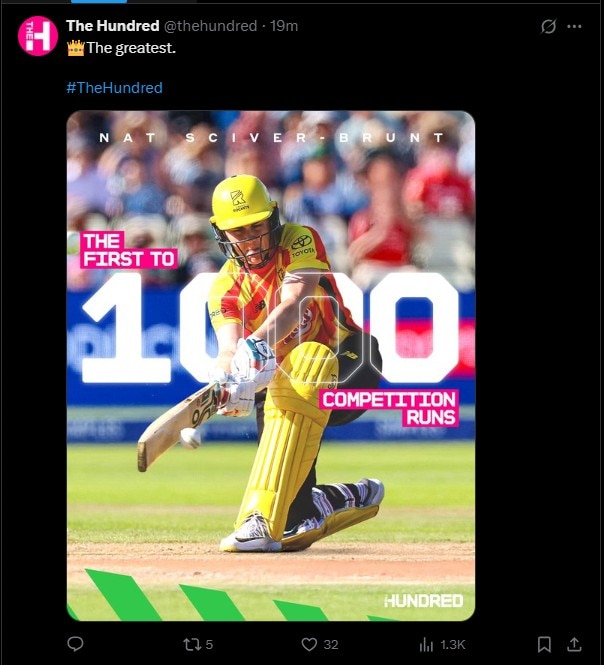Repost using the retweet arrows icon
This screenshot has width=604, height=665.
pyautogui.click(x=190, y=645)
